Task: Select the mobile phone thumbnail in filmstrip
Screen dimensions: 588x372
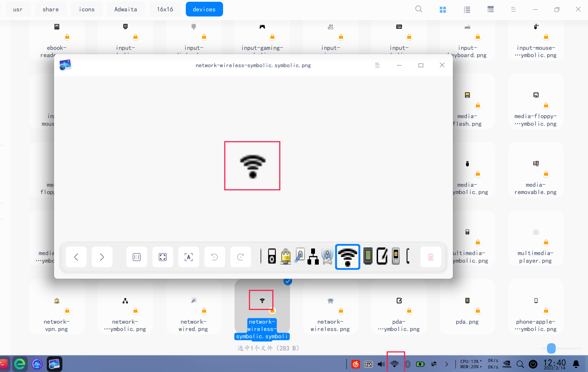Action: [x=396, y=257]
